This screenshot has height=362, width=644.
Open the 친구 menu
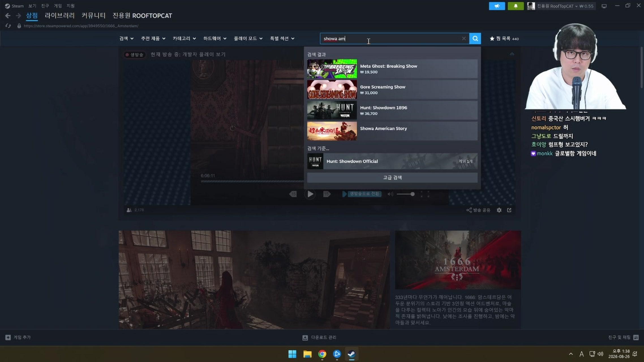pyautogui.click(x=45, y=6)
